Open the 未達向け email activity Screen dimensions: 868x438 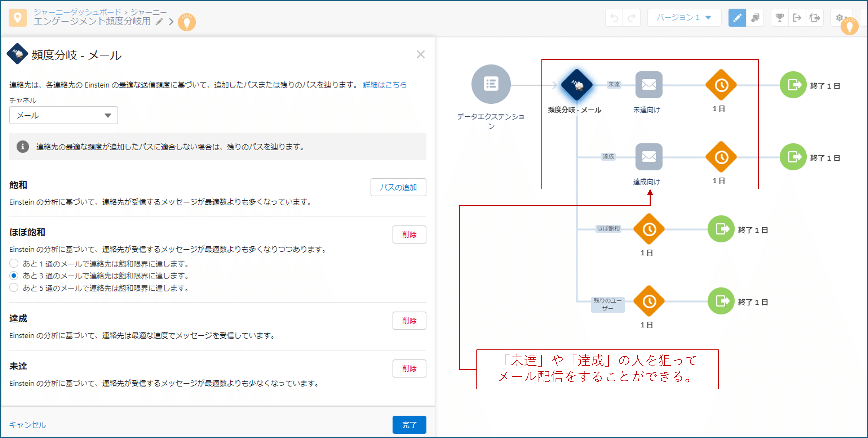point(649,85)
